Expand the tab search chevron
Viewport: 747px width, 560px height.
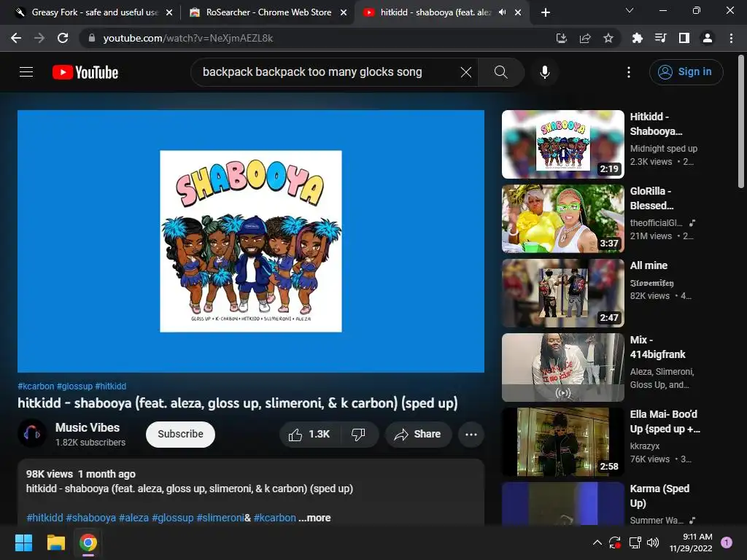[630, 10]
